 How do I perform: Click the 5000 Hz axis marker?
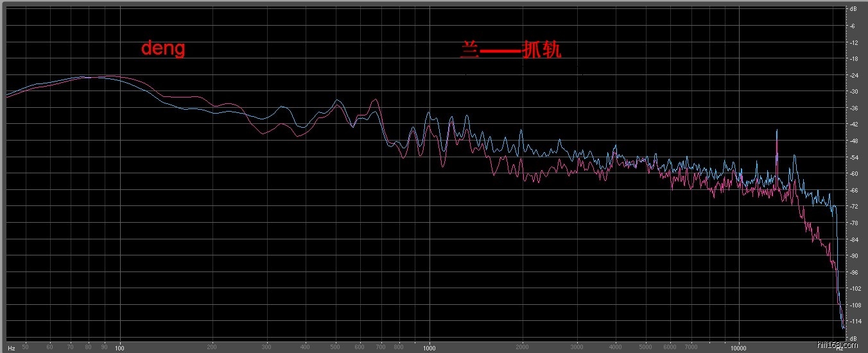coord(645,346)
